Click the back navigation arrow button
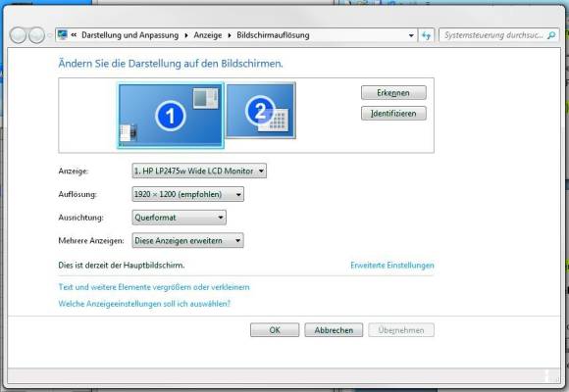The width and height of the screenshot is (569, 392). pyautogui.click(x=18, y=35)
